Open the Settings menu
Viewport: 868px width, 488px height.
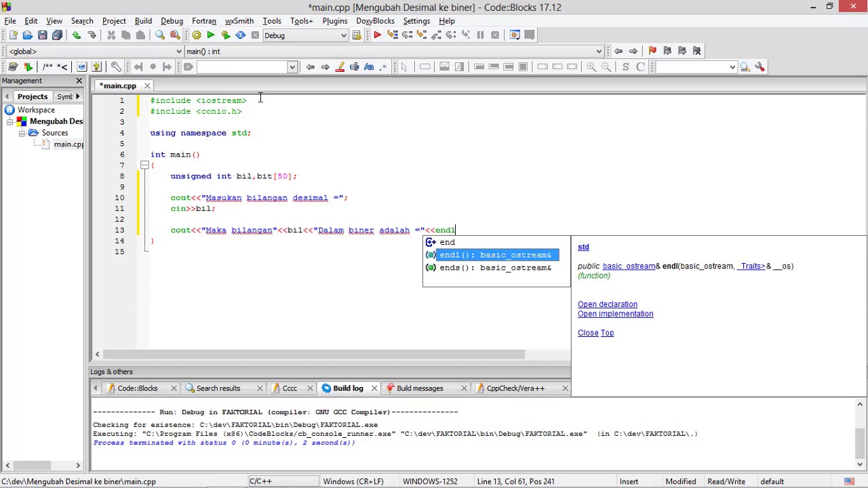tap(416, 21)
